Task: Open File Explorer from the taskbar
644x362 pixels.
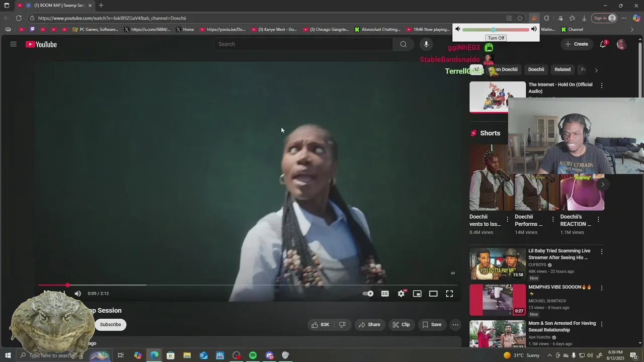Action: point(187,355)
